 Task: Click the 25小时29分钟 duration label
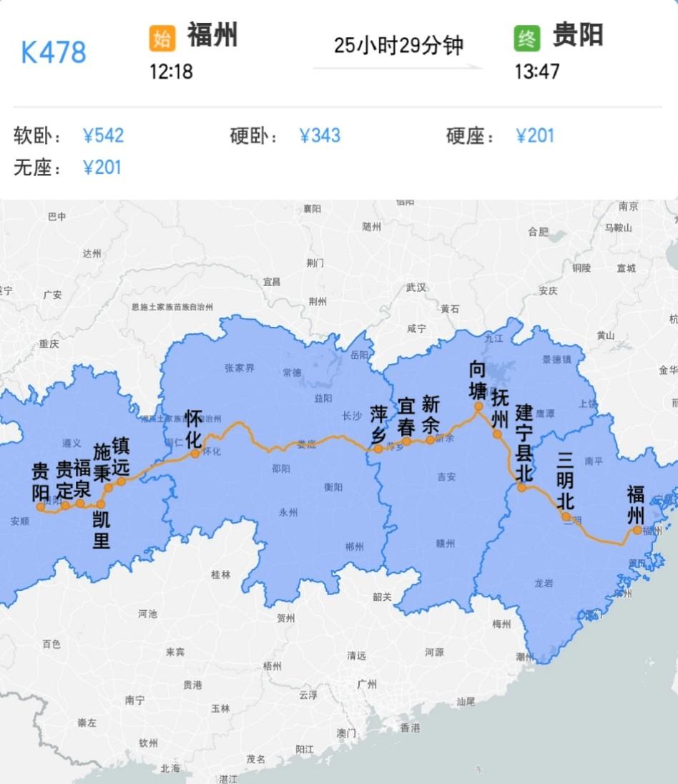pyautogui.click(x=398, y=44)
